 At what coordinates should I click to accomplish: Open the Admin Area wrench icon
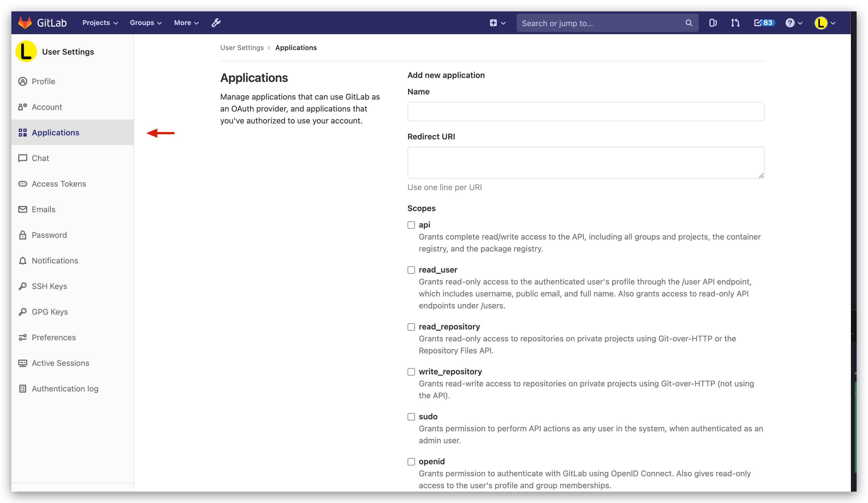click(x=216, y=23)
